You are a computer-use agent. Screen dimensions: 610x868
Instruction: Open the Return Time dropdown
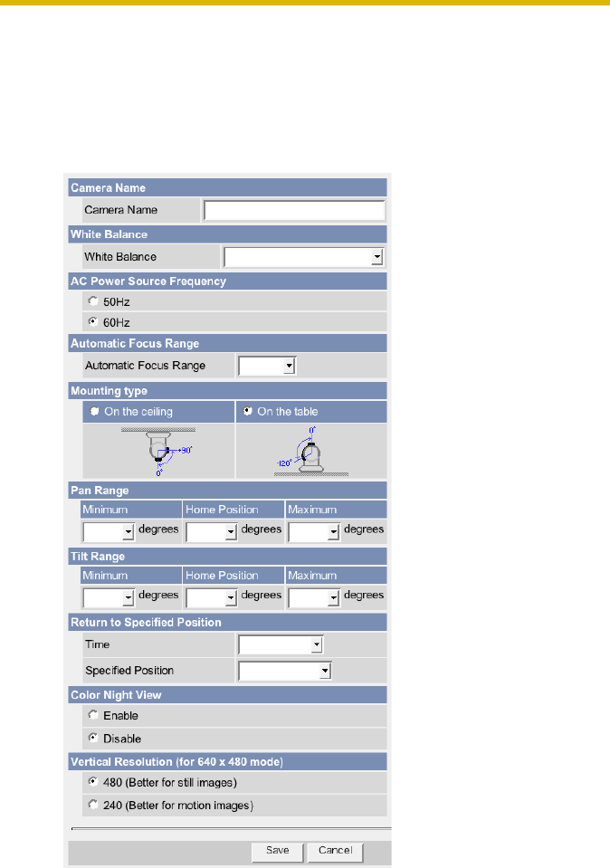(x=281, y=644)
